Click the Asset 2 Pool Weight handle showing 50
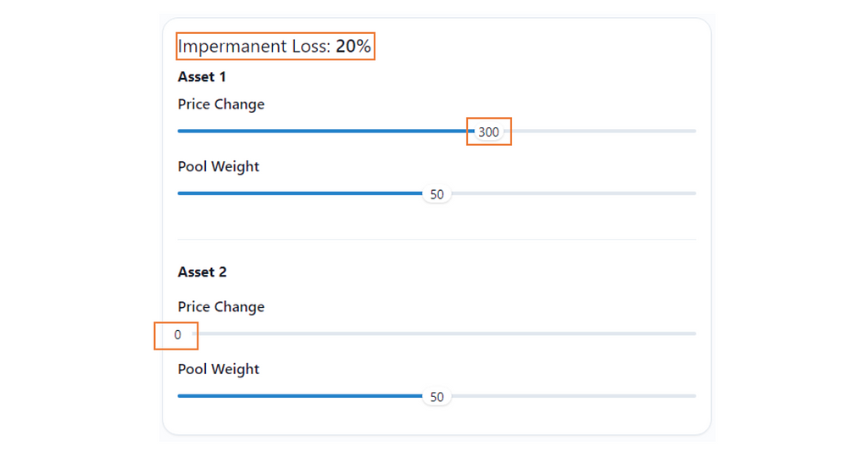 point(437,397)
